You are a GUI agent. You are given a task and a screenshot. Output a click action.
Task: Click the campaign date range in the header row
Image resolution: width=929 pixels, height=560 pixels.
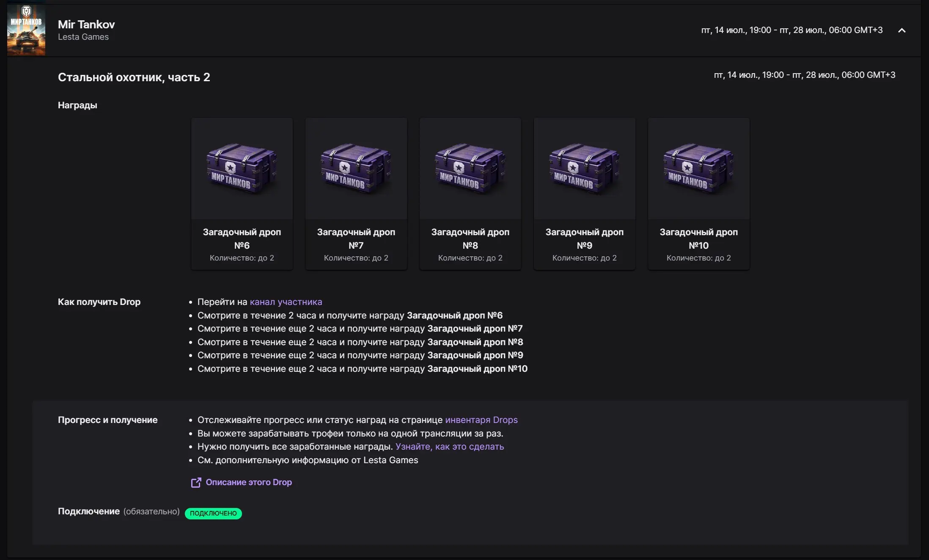pos(792,30)
